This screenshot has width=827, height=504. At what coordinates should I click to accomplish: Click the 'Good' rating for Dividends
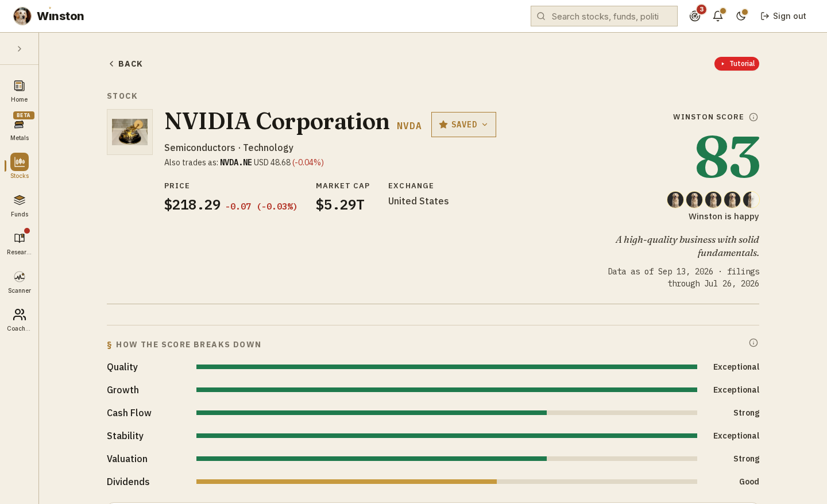(749, 482)
